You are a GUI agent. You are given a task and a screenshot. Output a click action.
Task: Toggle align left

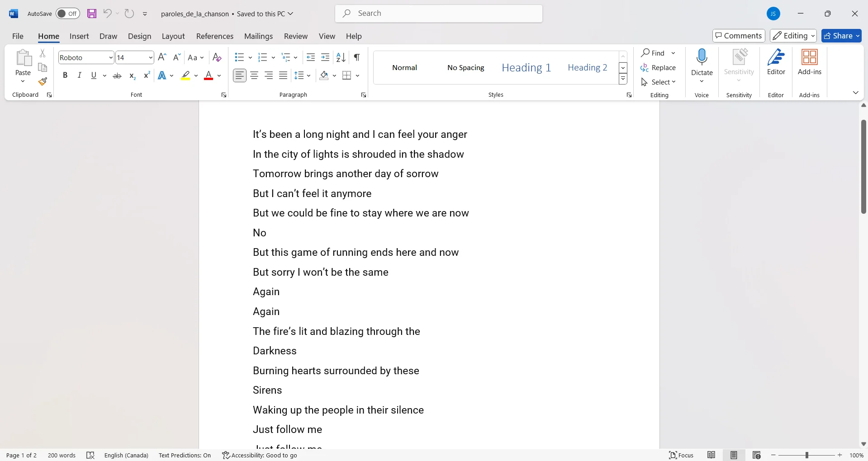point(240,75)
